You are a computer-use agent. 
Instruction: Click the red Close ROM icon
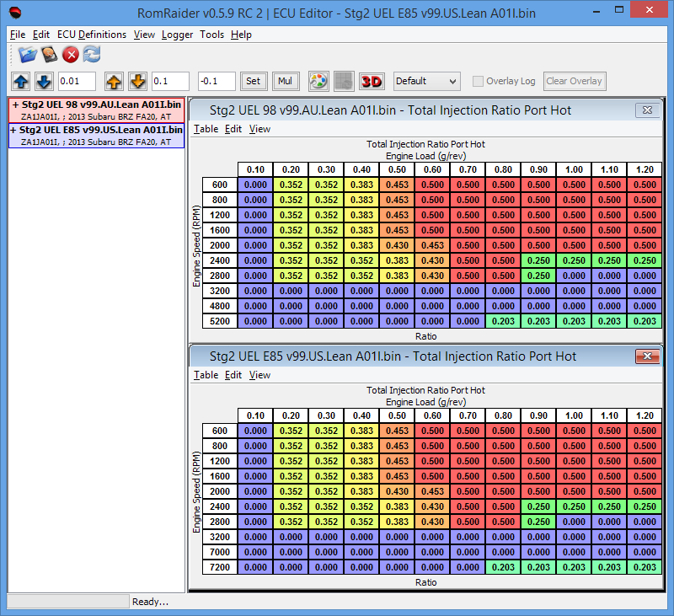(71, 55)
